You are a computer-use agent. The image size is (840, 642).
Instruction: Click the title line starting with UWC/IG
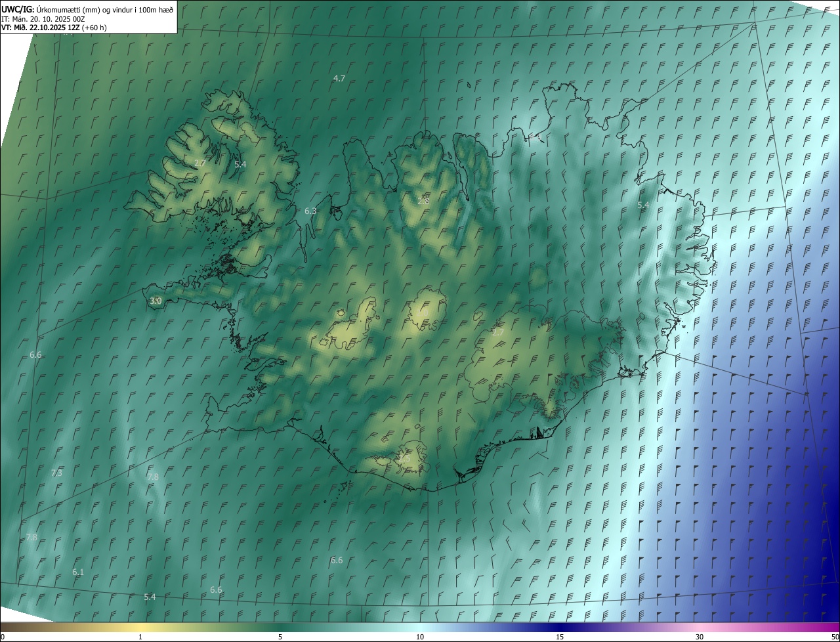[x=87, y=9]
